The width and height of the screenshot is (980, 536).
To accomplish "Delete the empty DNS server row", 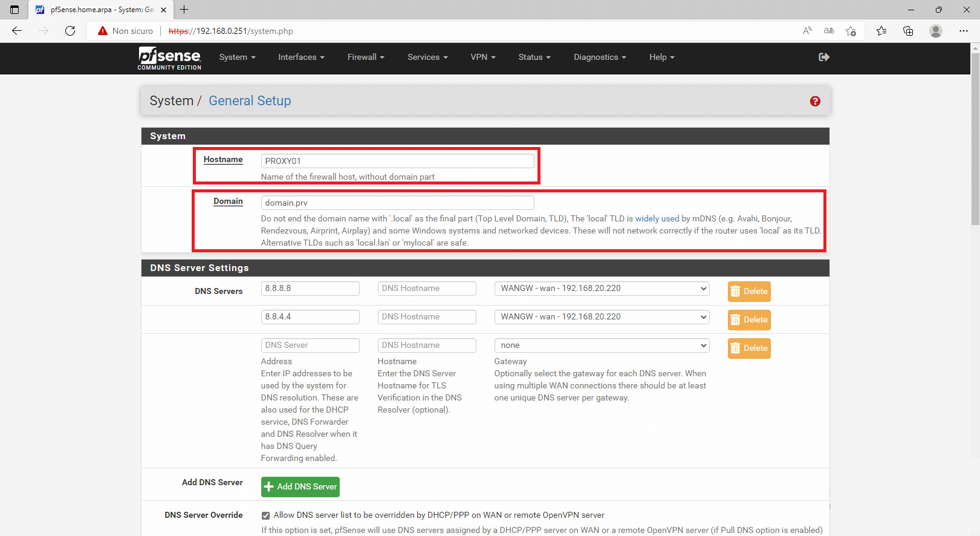I will tap(749, 348).
